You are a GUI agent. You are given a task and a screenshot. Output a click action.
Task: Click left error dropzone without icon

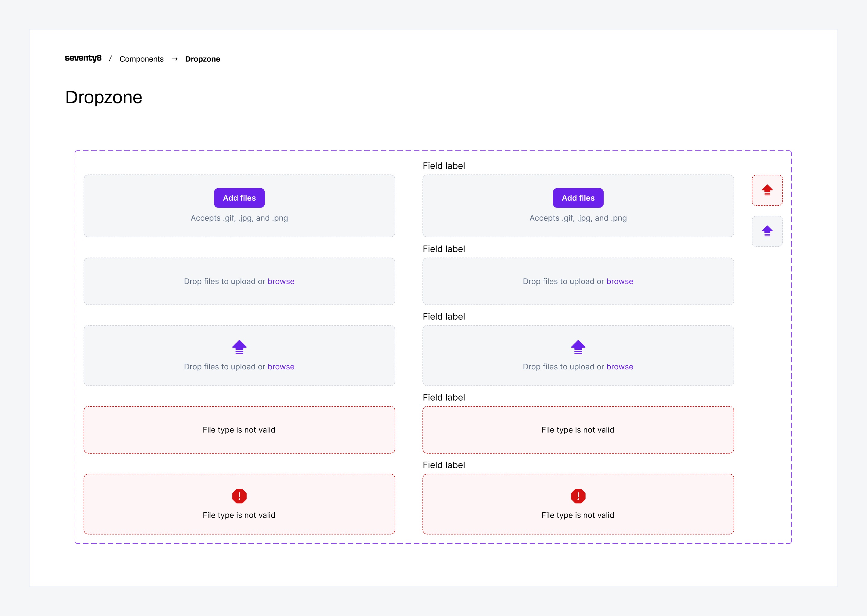239,430
